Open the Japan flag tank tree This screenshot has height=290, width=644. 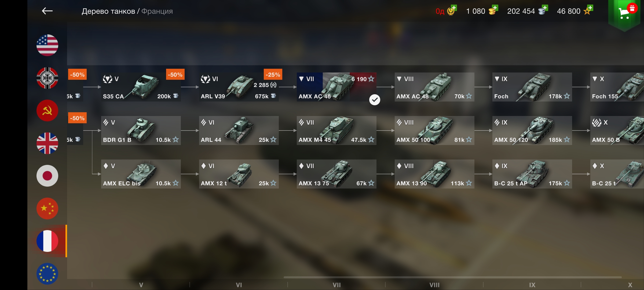click(47, 176)
